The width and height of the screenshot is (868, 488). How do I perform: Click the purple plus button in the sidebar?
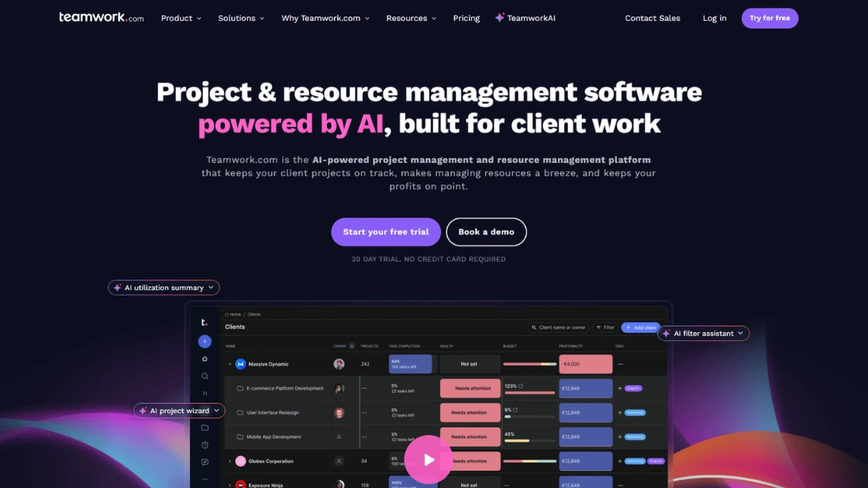[x=205, y=341]
